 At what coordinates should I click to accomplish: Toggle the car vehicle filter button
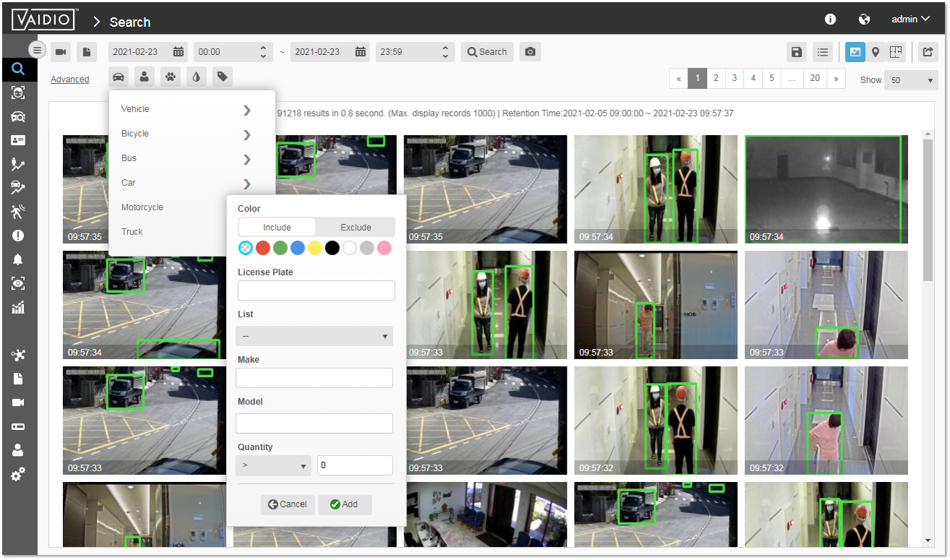(119, 77)
